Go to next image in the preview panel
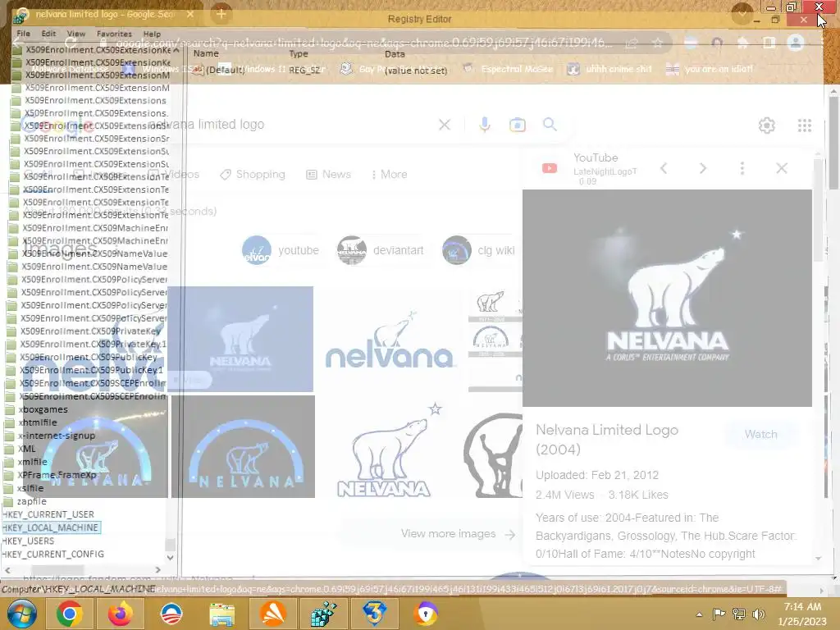Viewport: 840px width, 630px height. point(703,168)
